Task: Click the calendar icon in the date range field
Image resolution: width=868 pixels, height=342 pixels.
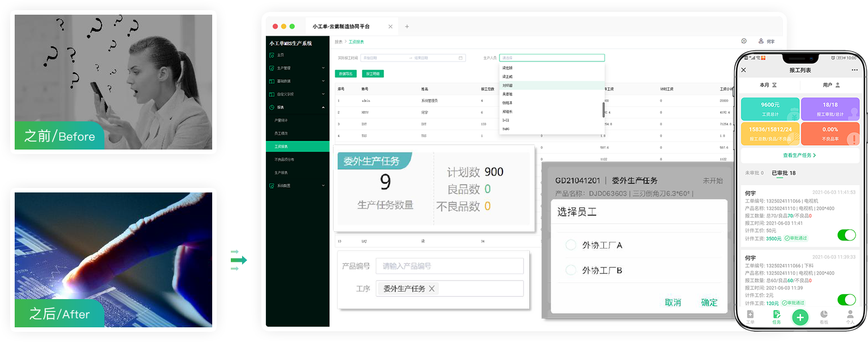Action: [461, 58]
